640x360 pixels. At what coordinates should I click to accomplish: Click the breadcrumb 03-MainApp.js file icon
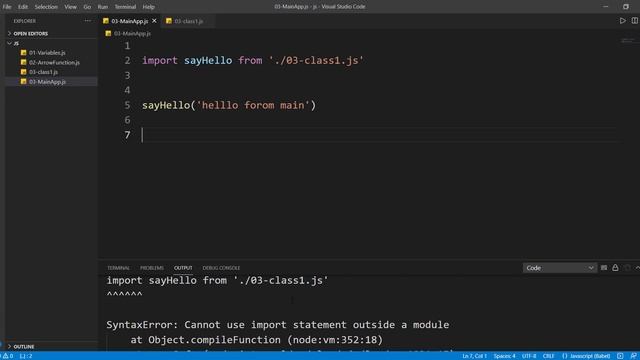pyautogui.click(x=108, y=33)
